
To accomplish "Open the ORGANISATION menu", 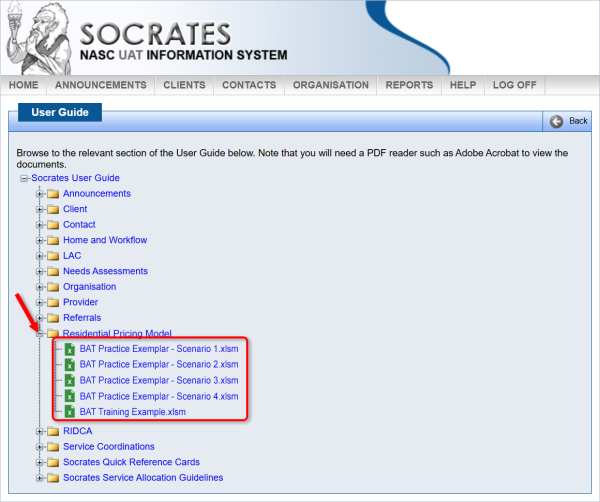I will [x=331, y=85].
